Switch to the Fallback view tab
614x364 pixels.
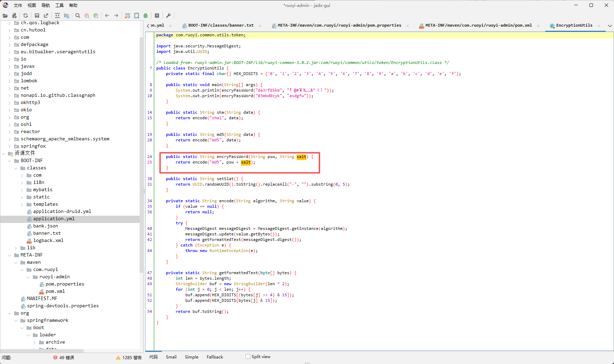click(x=215, y=357)
